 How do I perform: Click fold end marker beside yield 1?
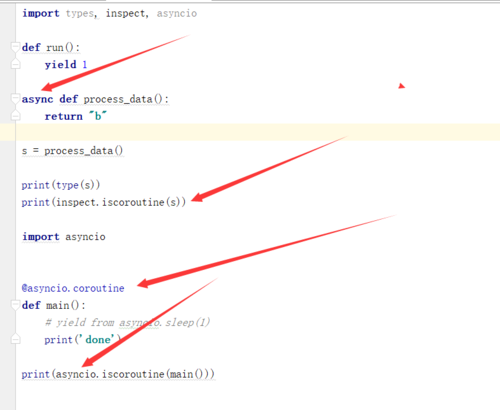15,64
